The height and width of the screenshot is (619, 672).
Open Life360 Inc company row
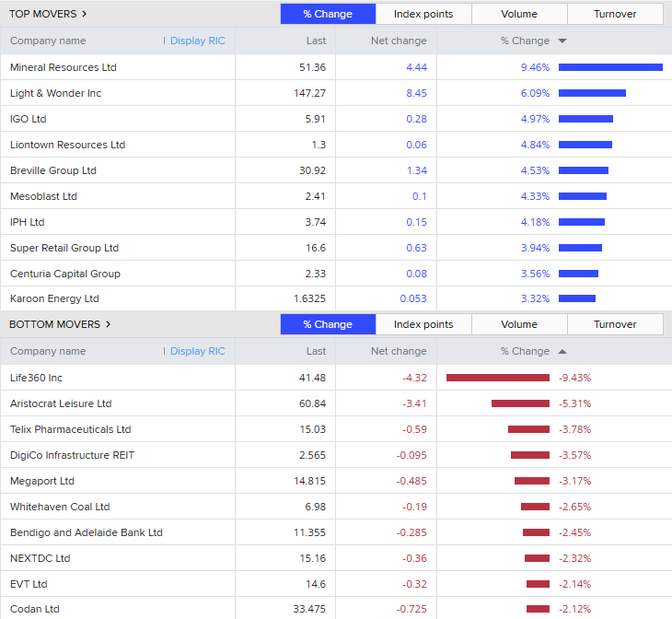[37, 378]
